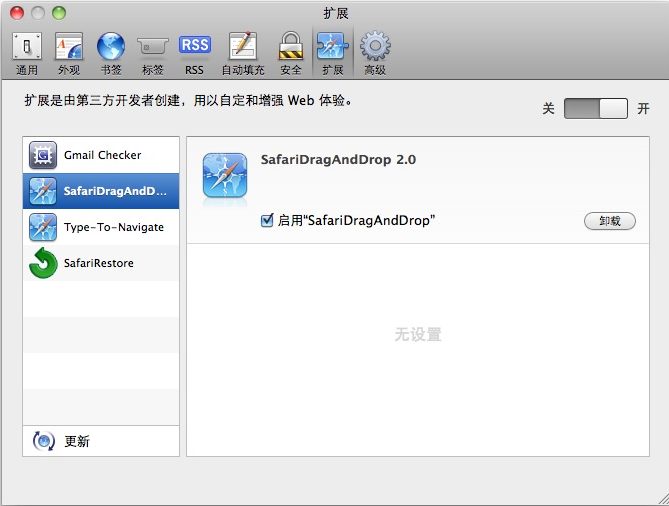This screenshot has height=506, width=669.
Task: Open the 自动填充 (AutoFill) preferences pane
Action: pyautogui.click(x=243, y=53)
